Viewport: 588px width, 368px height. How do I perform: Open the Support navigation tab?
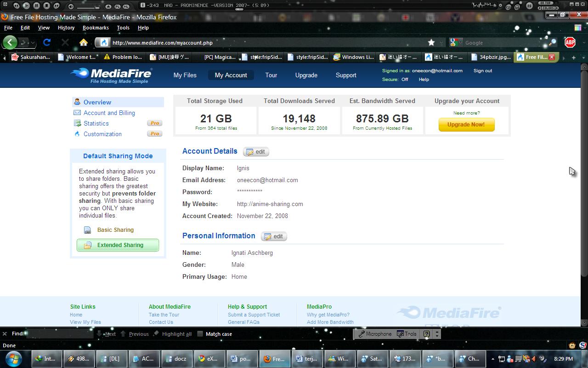(346, 75)
